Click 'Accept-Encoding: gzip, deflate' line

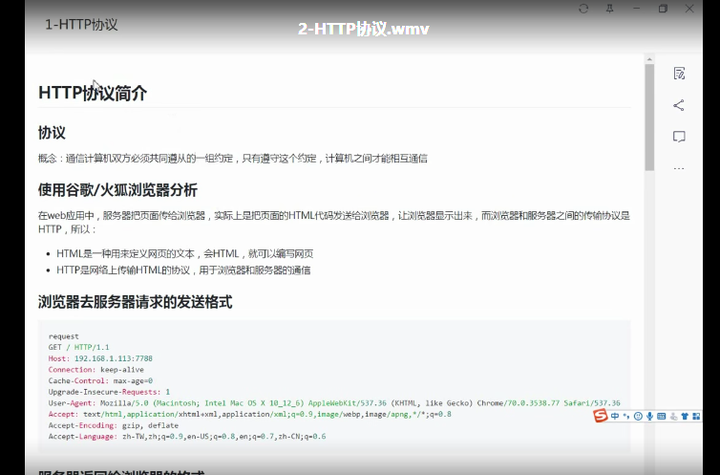pyautogui.click(x=113, y=425)
